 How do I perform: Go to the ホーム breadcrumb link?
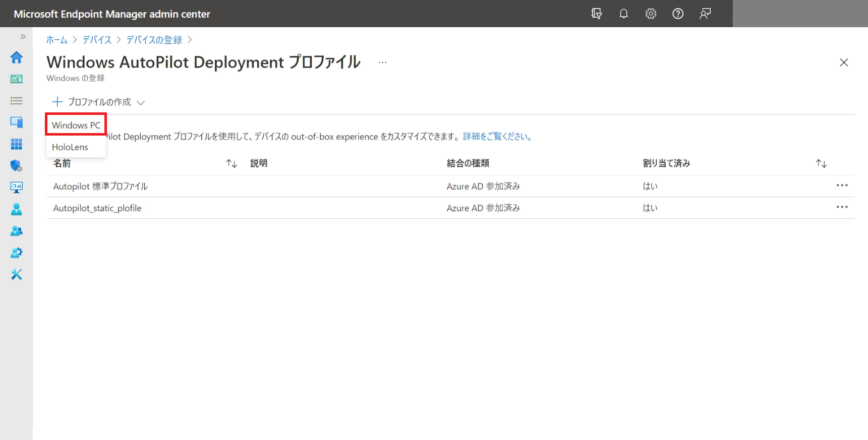57,40
